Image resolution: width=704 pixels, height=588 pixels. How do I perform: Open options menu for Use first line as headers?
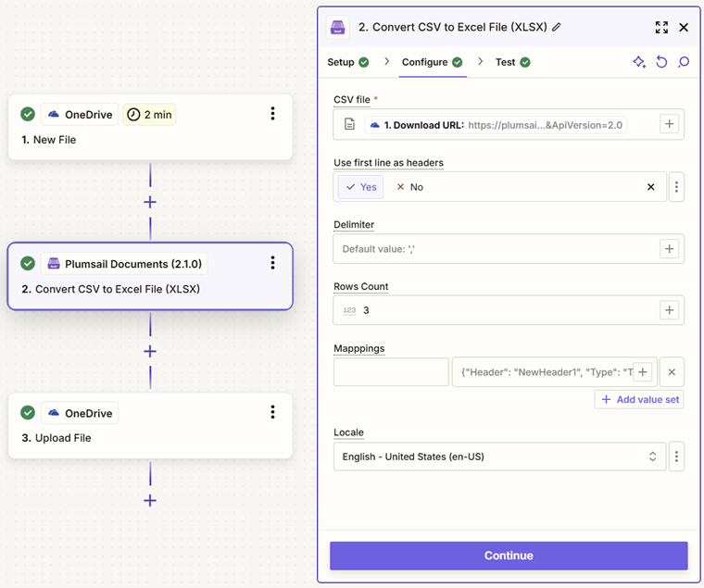[676, 187]
